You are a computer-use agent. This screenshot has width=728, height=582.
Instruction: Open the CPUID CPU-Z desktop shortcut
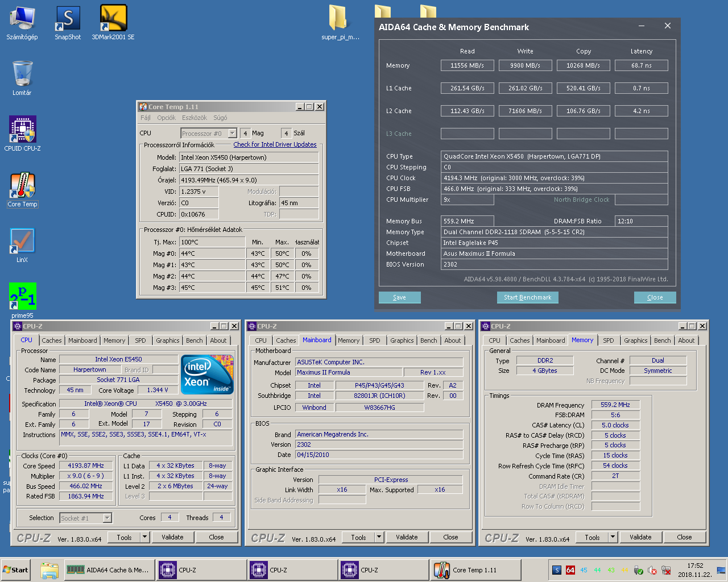tap(22, 134)
